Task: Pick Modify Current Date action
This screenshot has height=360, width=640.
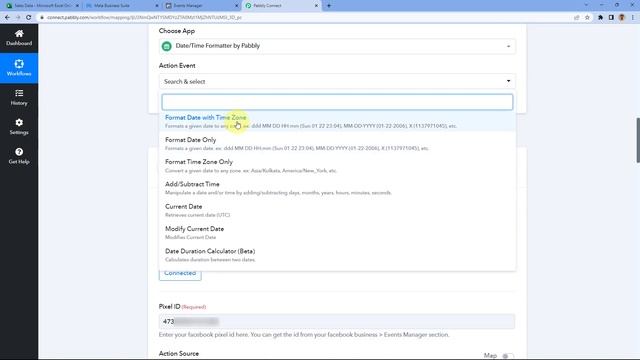Action: 337,233
